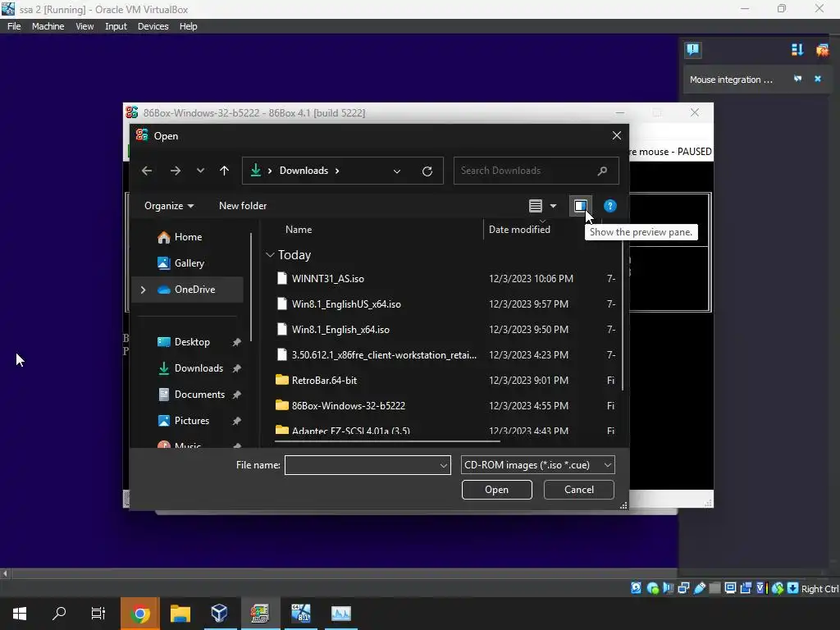This screenshot has height=630, width=840.
Task: Click the VirtualBox optical disk indicator
Action: [x=652, y=588]
